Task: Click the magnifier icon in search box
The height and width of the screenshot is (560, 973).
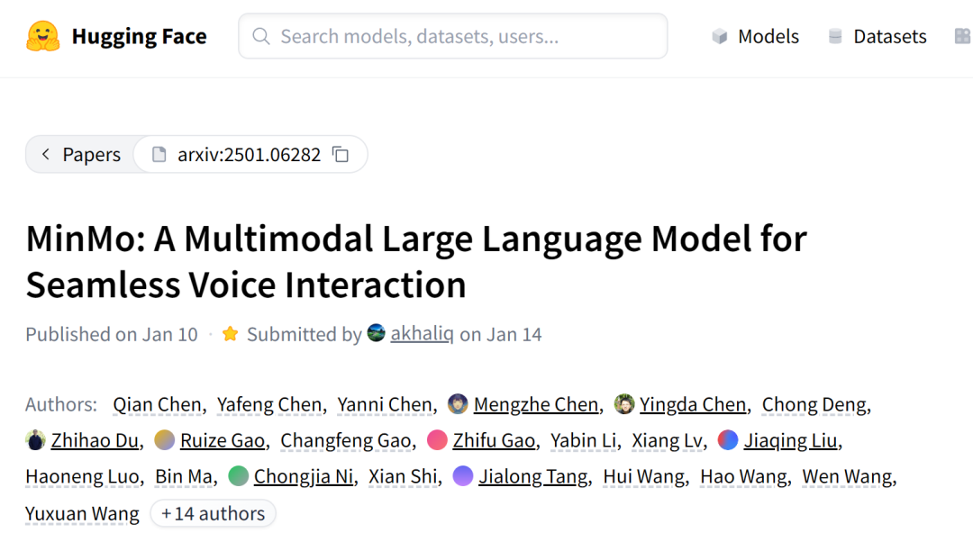Action: pyautogui.click(x=261, y=37)
